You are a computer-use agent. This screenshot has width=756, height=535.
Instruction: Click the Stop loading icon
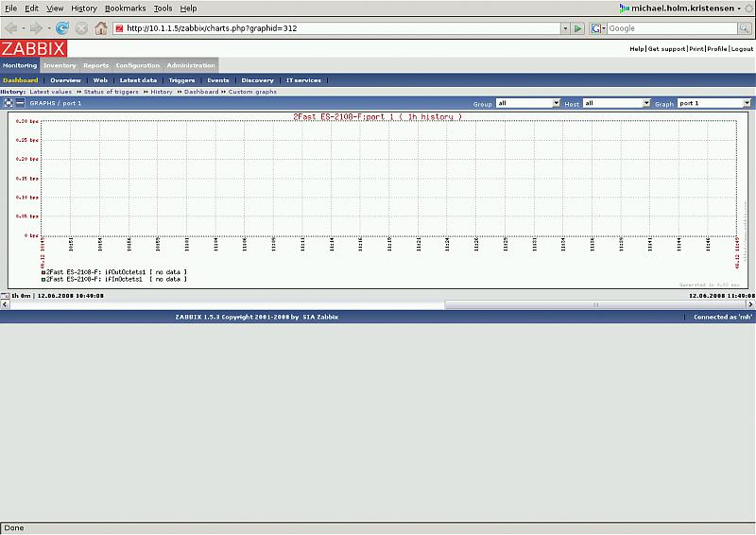point(81,28)
